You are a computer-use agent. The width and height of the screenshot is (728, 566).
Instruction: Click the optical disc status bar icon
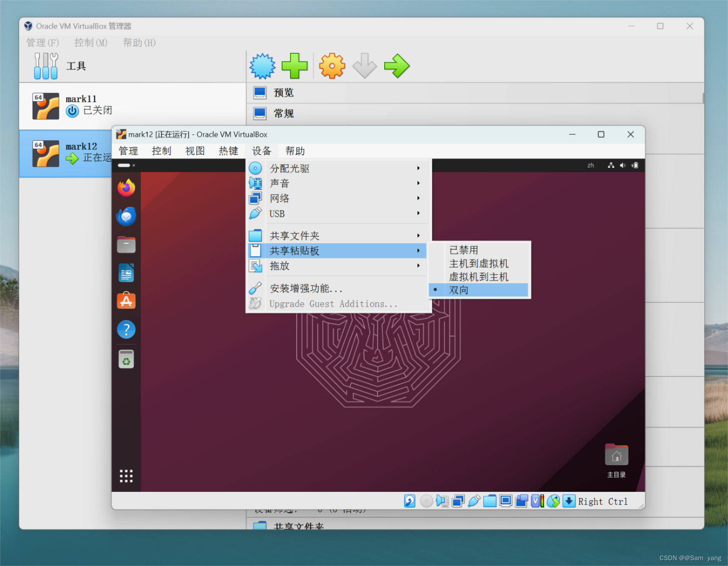click(x=426, y=501)
